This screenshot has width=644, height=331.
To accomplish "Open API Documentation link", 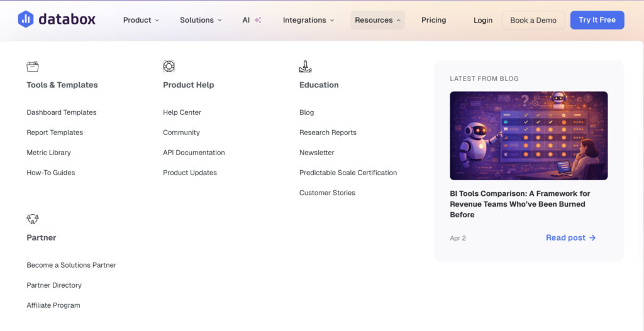I will click(x=194, y=153).
